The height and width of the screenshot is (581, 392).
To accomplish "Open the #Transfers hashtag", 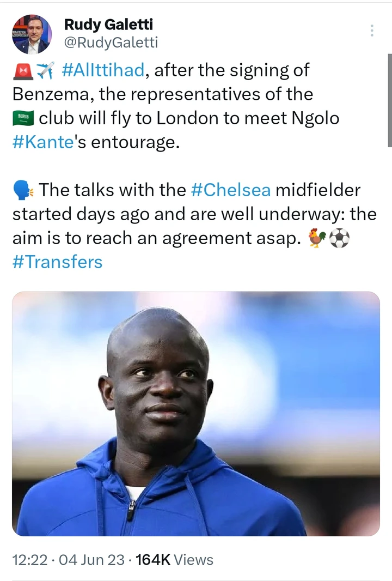I will point(57,262).
